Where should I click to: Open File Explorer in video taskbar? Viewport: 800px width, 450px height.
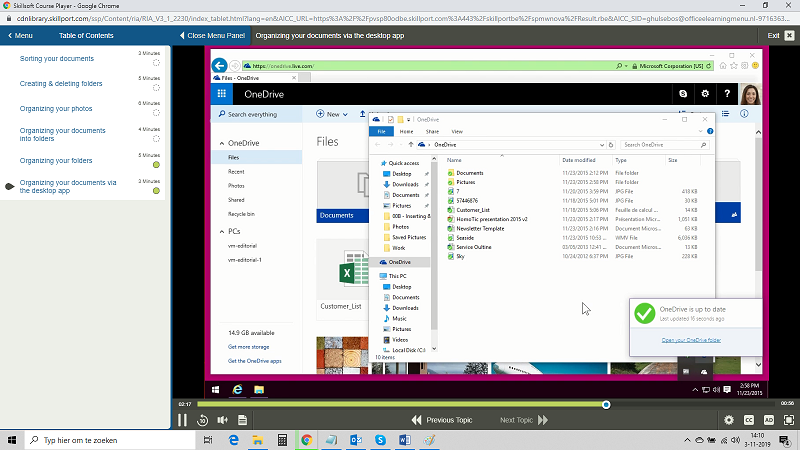pyautogui.click(x=259, y=390)
